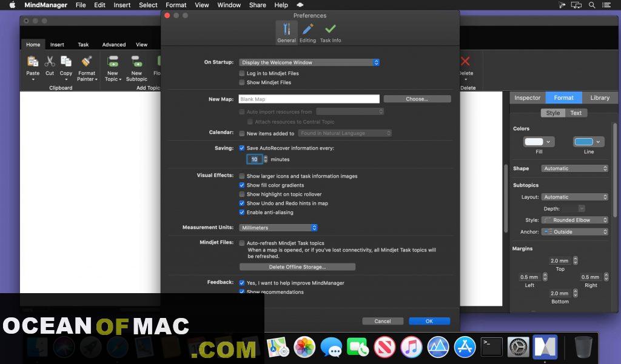Open FaceTime from the Dock
Screen dimensions: 621x364
tap(358, 347)
